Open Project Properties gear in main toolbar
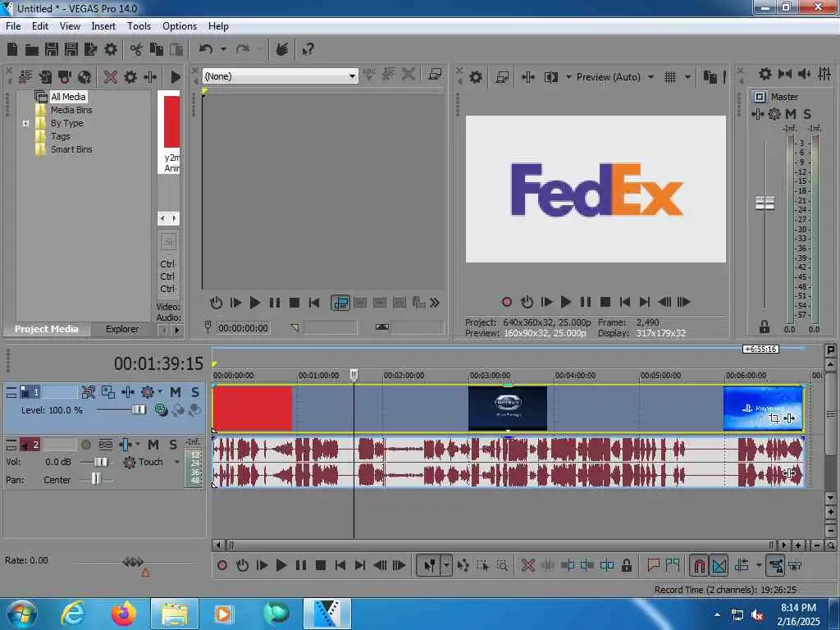 111,50
